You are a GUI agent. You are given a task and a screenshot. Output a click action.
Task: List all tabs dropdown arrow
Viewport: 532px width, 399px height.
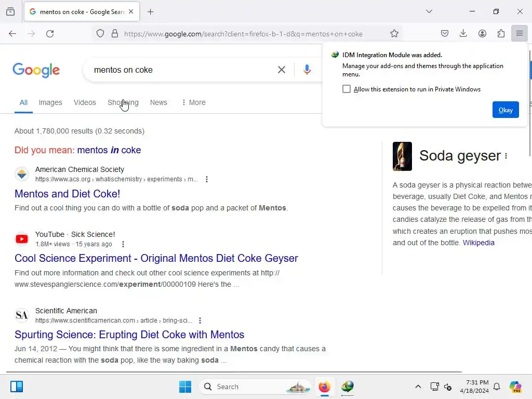(x=429, y=11)
